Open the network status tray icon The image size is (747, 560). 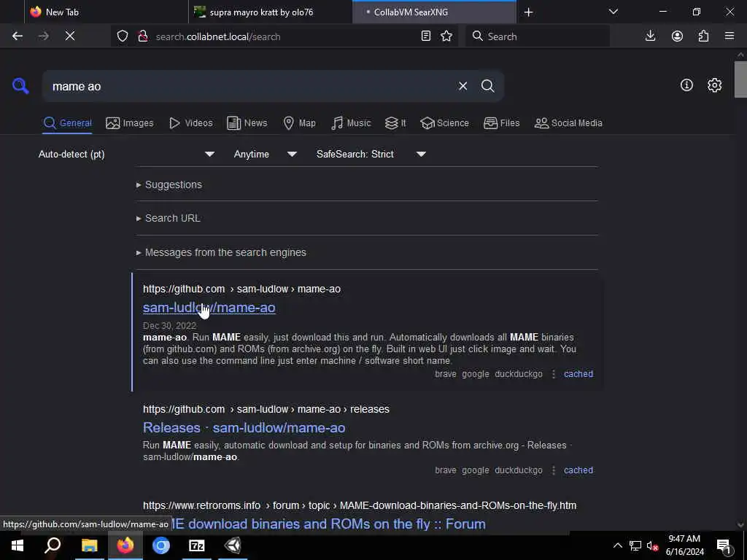pos(635,545)
